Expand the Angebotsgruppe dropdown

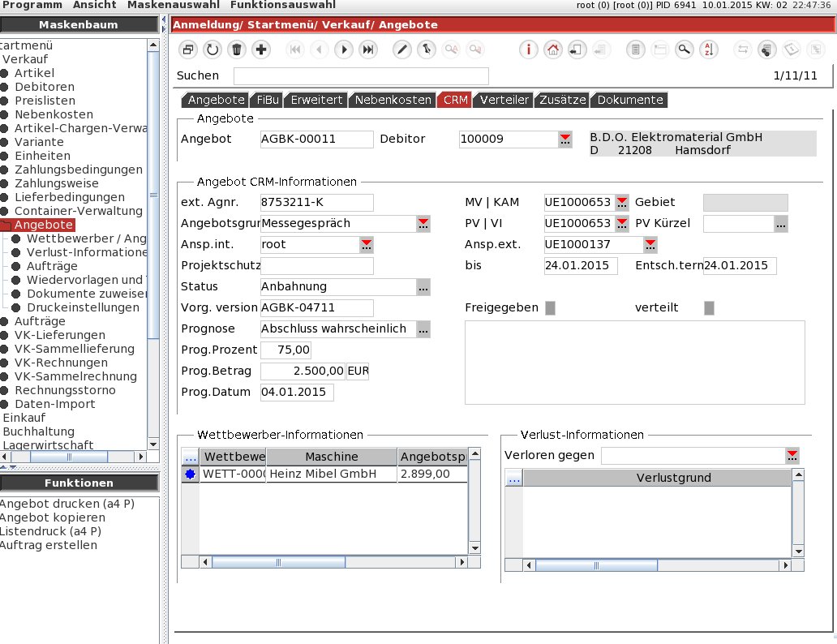[x=423, y=224]
